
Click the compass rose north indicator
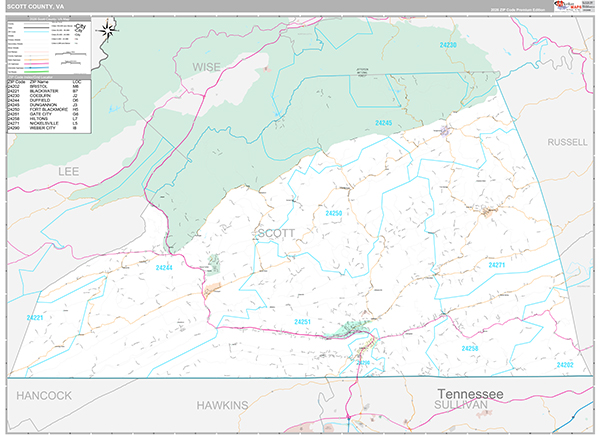108,30
